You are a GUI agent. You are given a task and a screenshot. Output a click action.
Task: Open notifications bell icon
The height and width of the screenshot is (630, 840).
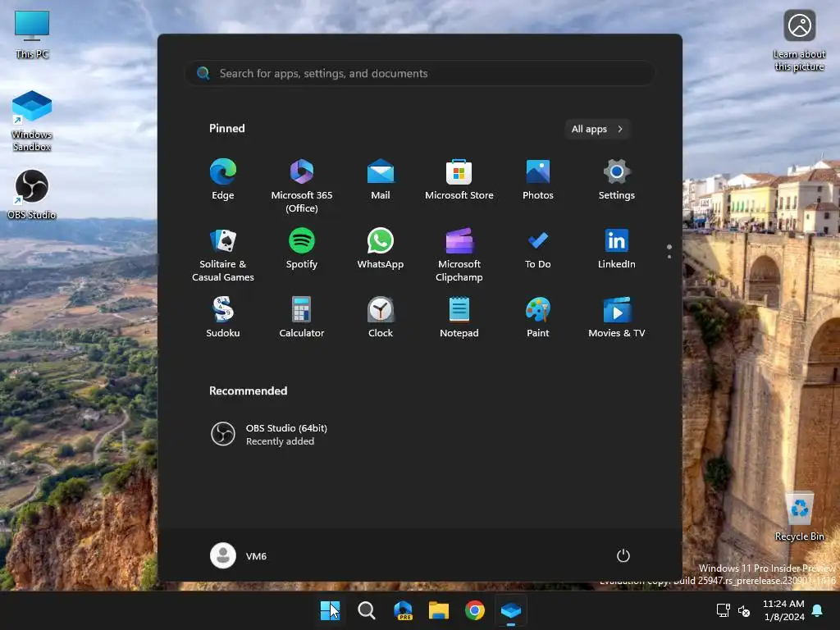(818, 610)
